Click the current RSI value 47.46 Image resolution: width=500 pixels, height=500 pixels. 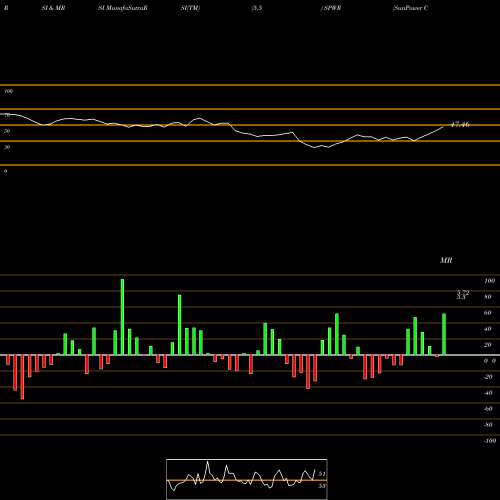point(460,125)
